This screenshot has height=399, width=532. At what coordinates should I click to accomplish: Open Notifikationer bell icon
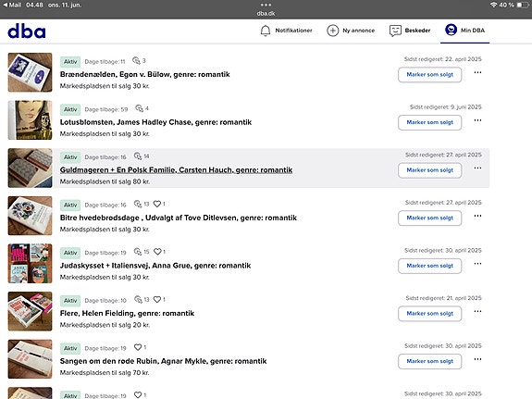pyautogui.click(x=266, y=31)
